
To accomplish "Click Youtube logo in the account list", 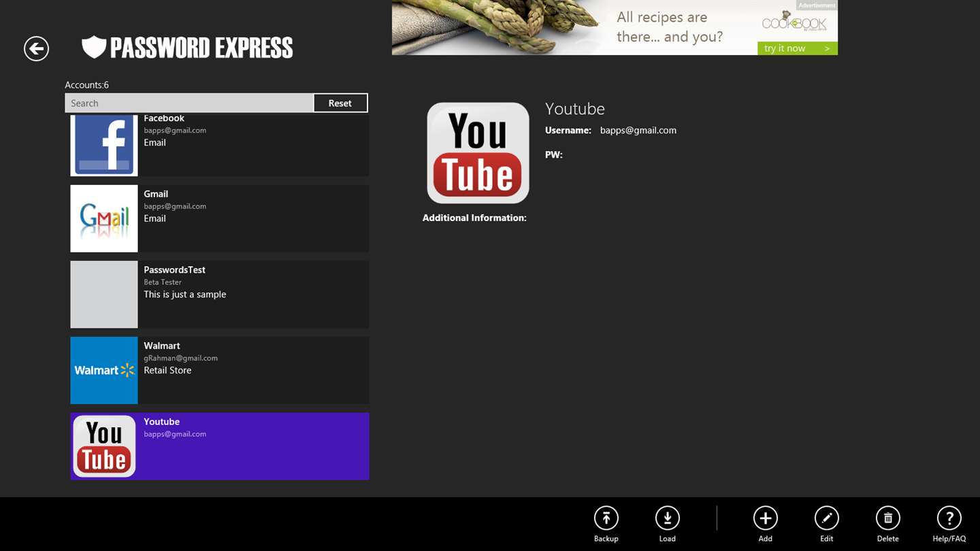I will coord(104,446).
